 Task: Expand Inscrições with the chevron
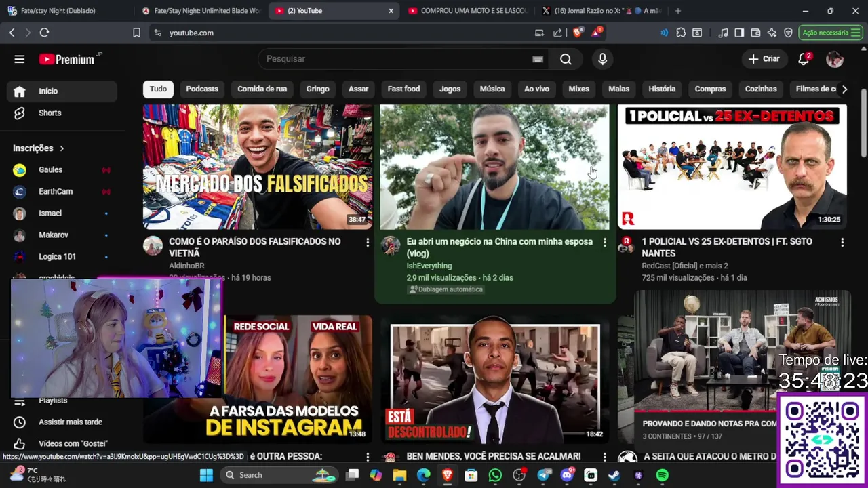(x=62, y=148)
